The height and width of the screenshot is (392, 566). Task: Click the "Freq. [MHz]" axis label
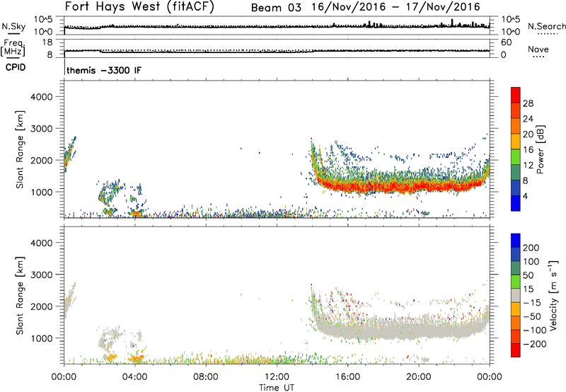point(13,47)
